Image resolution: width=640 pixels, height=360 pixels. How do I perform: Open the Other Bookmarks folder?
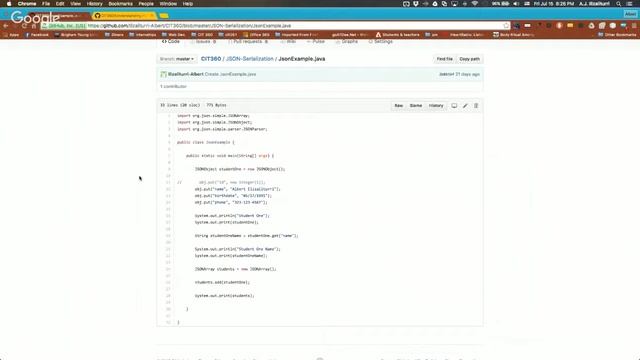coord(617,35)
